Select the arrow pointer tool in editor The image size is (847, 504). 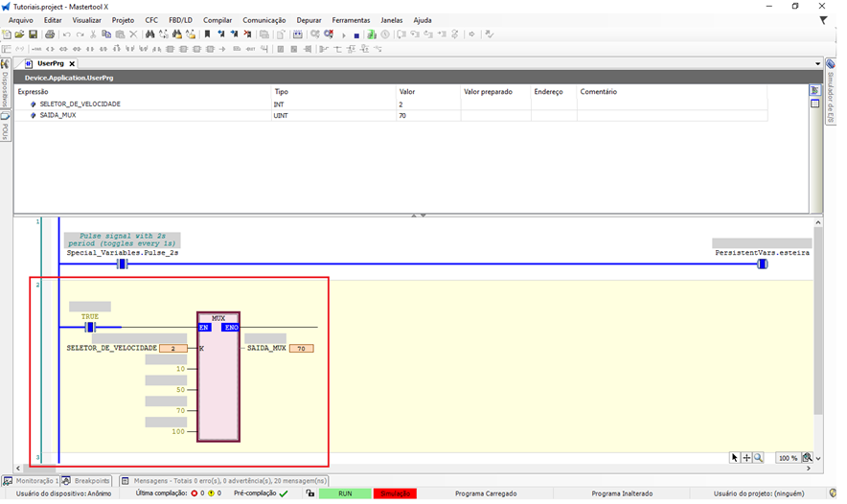(735, 458)
